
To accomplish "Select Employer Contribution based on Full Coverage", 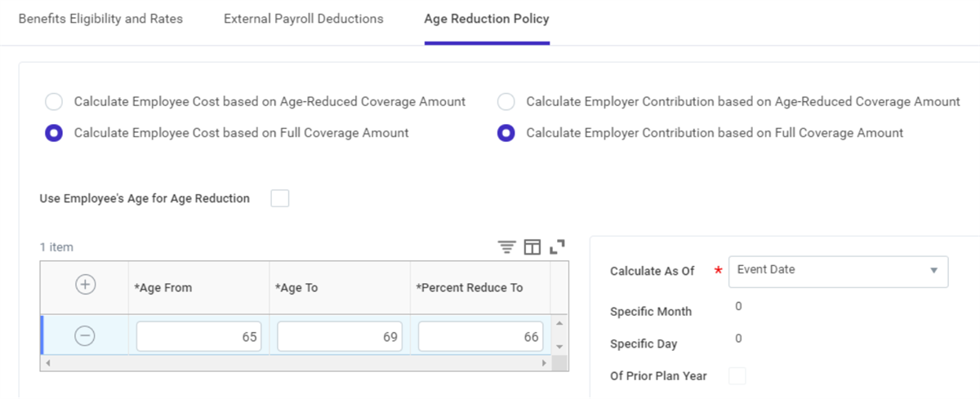I will 506,133.
